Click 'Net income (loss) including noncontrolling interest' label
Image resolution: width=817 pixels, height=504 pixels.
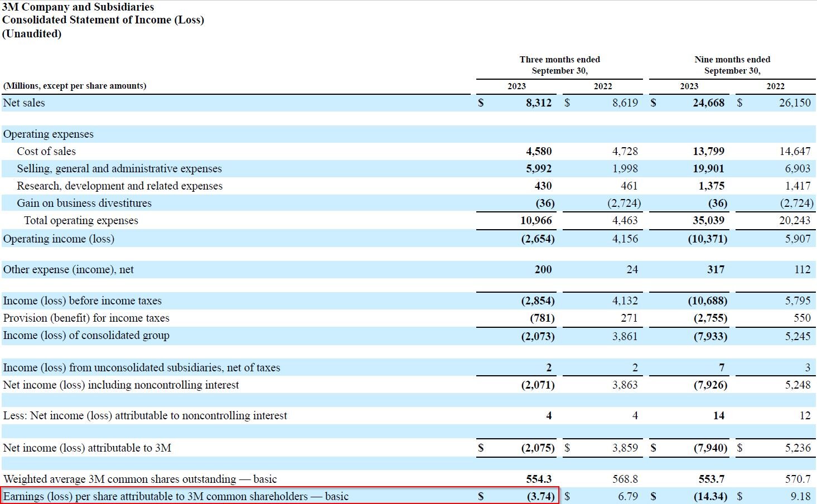point(121,385)
